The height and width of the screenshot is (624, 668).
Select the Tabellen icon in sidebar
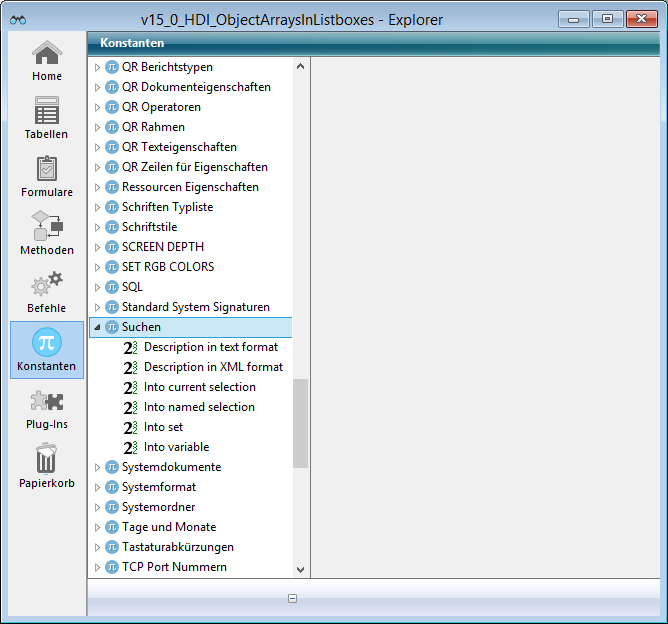point(46,111)
